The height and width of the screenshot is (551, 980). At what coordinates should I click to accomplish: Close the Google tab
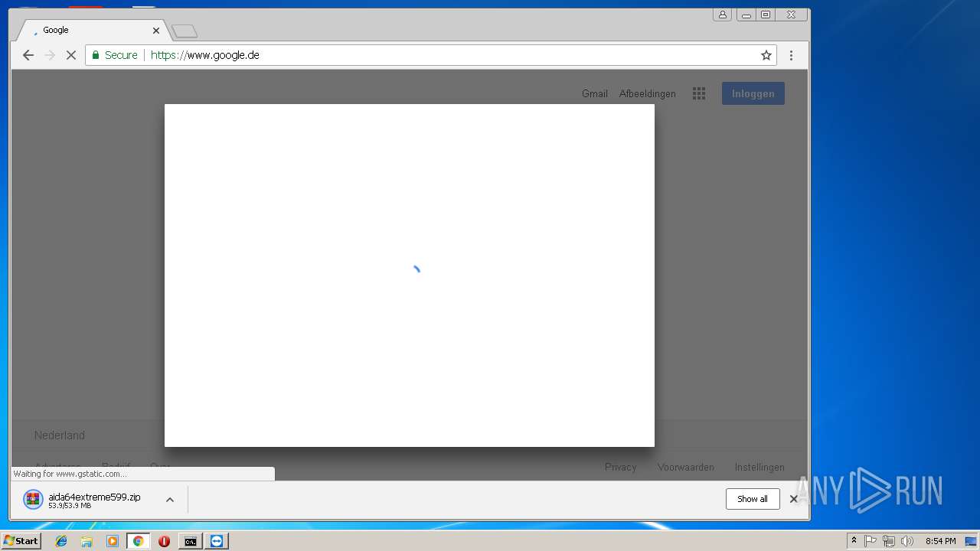pos(156,31)
